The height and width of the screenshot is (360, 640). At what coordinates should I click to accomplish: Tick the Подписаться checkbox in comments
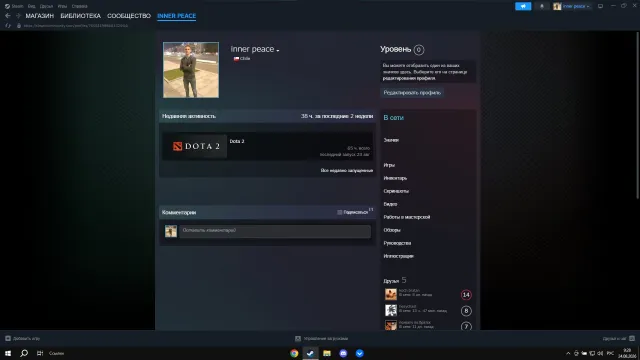point(340,212)
